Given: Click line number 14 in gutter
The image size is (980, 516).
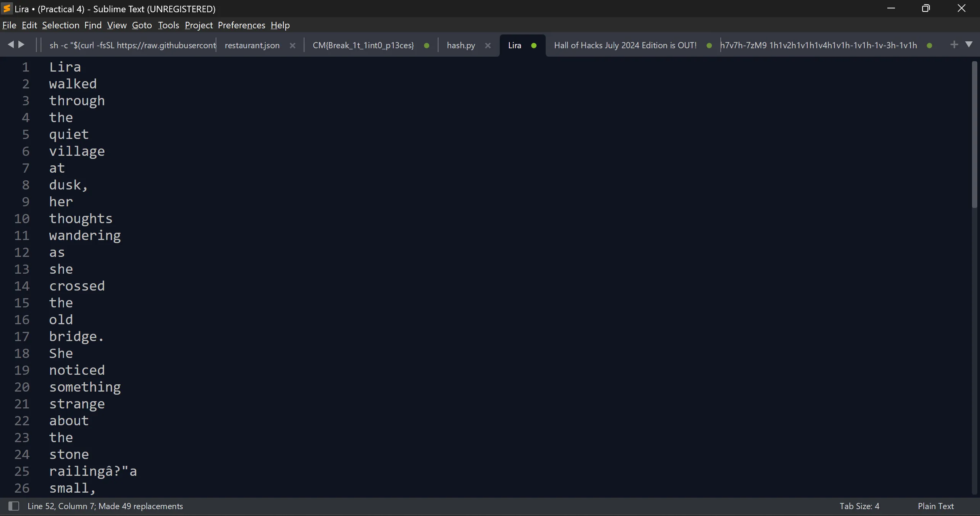Looking at the screenshot, I should [x=22, y=286].
